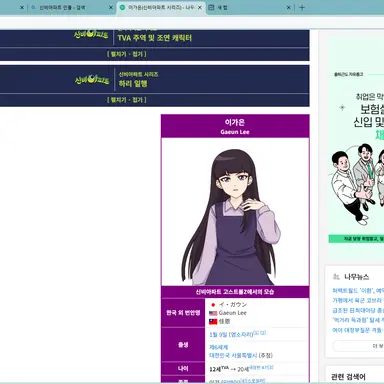This screenshot has width=384, height=384.
Task: Click the 더 보기 button under 나무뉴스
Action: (359, 346)
